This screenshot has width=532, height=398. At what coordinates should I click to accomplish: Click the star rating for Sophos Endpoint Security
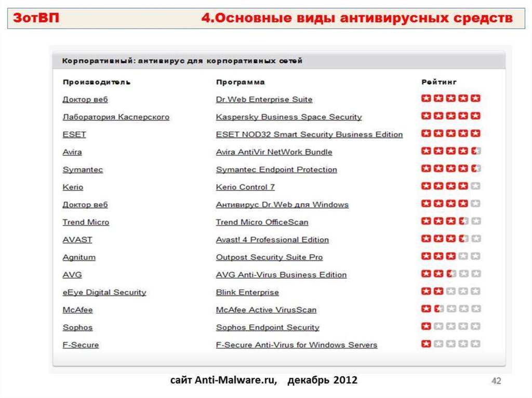451,326
